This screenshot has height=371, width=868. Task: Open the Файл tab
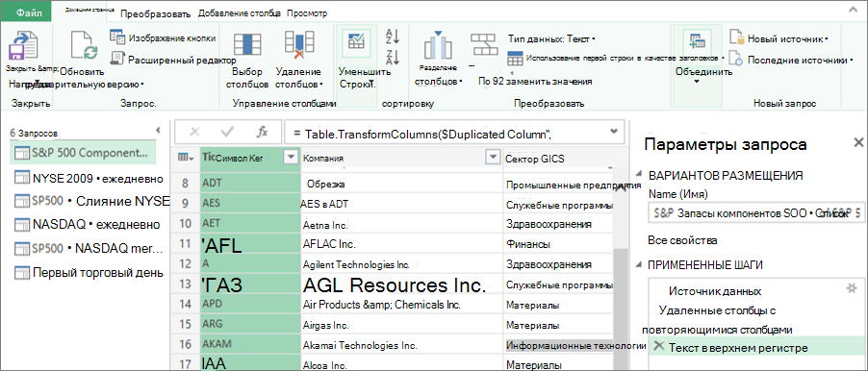26,12
